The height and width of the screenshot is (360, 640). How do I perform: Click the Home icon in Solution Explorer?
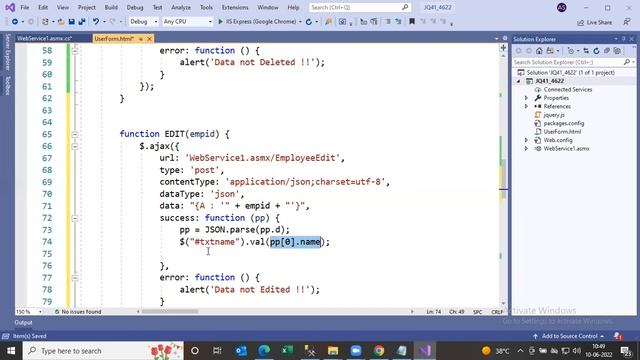tap(539, 51)
